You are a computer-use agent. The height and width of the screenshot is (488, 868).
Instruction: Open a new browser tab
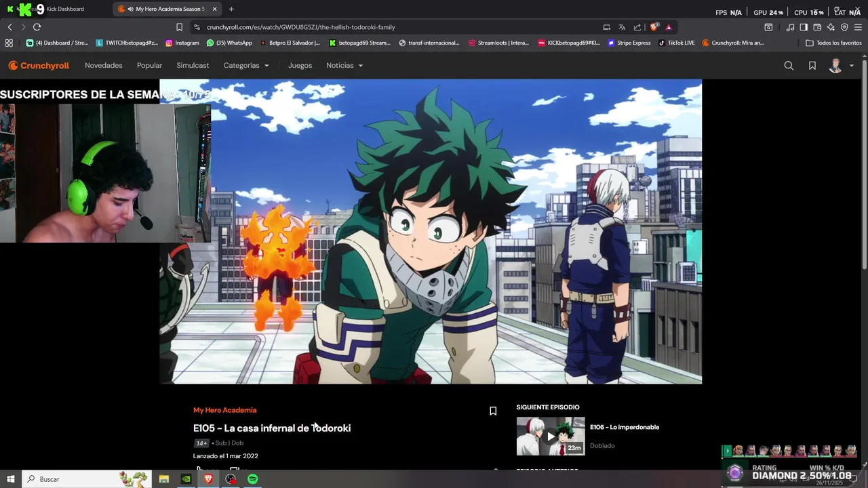pos(231,9)
